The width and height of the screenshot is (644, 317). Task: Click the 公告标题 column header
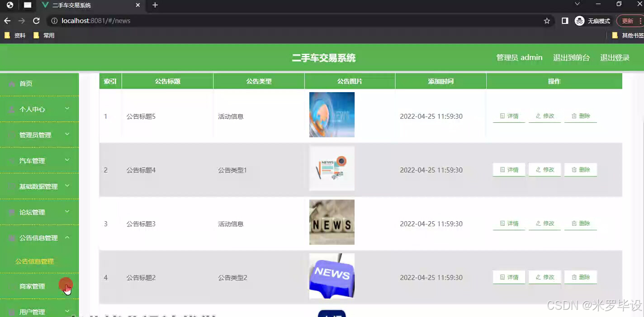tap(168, 81)
